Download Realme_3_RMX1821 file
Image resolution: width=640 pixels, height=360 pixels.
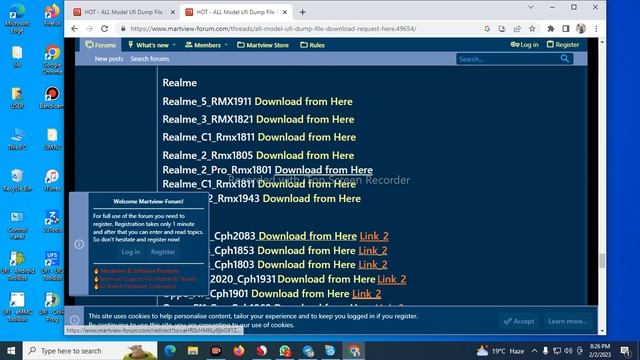pyautogui.click(x=305, y=119)
